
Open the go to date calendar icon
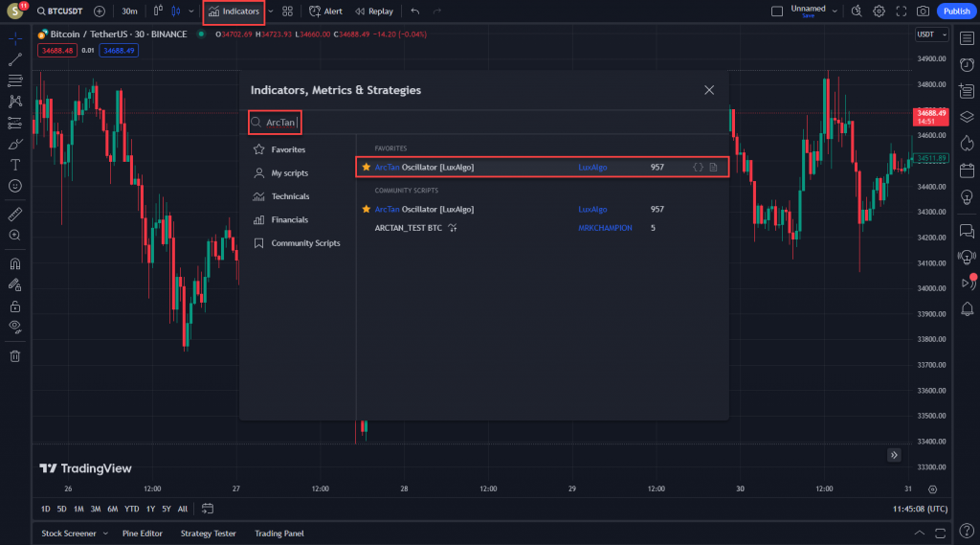tap(208, 509)
